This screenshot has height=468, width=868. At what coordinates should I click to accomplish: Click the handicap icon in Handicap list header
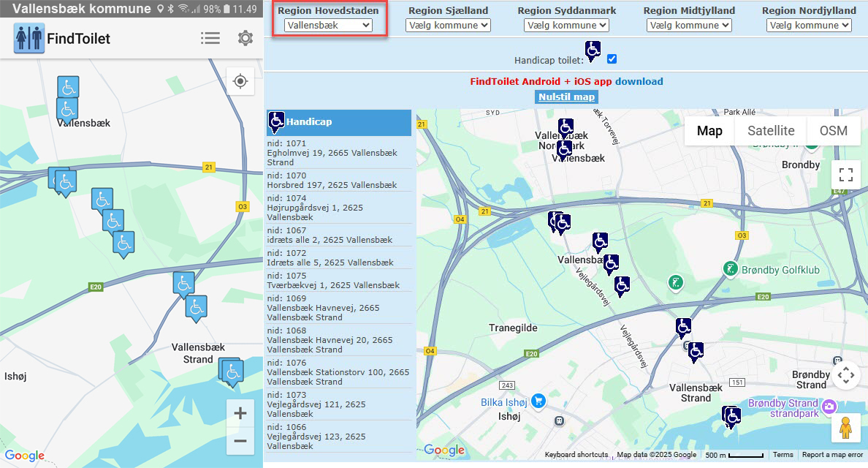276,122
